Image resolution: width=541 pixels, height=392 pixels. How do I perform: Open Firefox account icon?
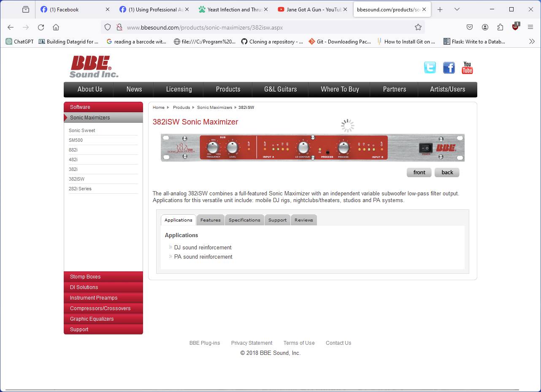click(x=485, y=27)
